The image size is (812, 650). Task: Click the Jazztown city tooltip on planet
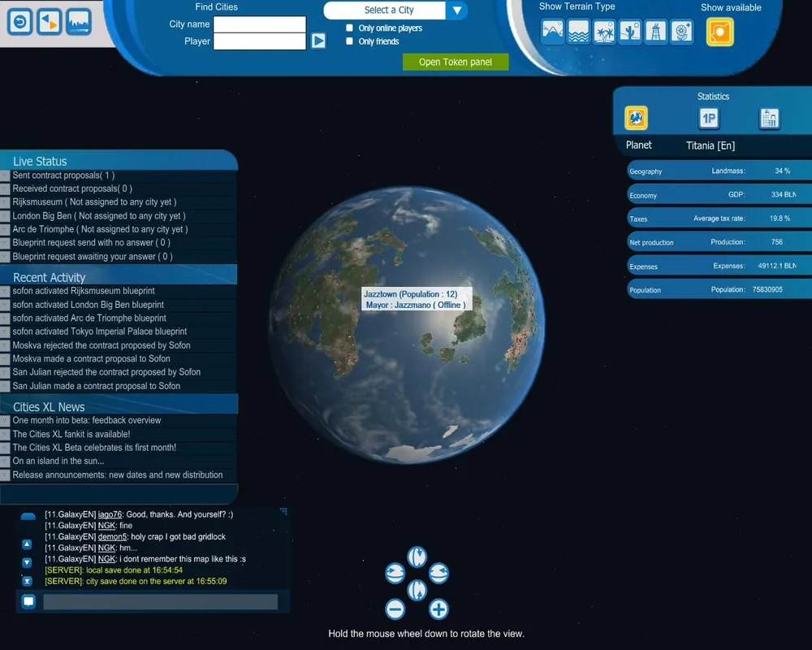pyautogui.click(x=417, y=299)
